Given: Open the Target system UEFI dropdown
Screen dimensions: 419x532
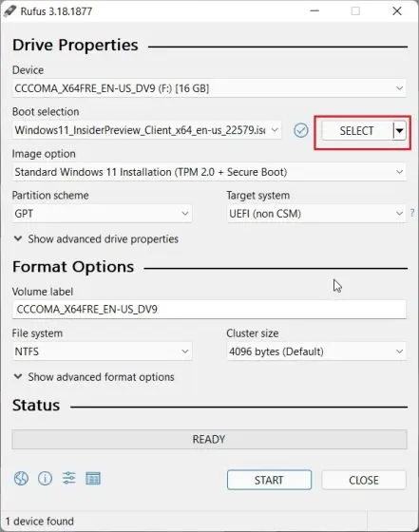Looking at the screenshot, I should [x=315, y=214].
